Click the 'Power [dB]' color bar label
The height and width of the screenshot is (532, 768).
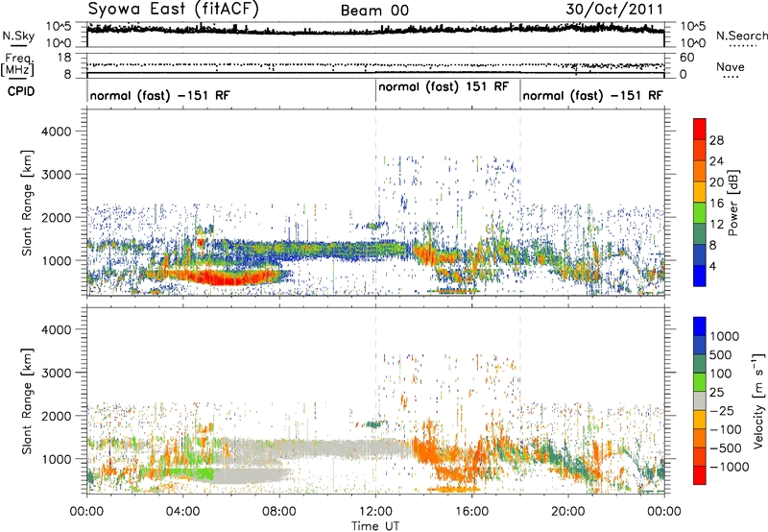(733, 203)
